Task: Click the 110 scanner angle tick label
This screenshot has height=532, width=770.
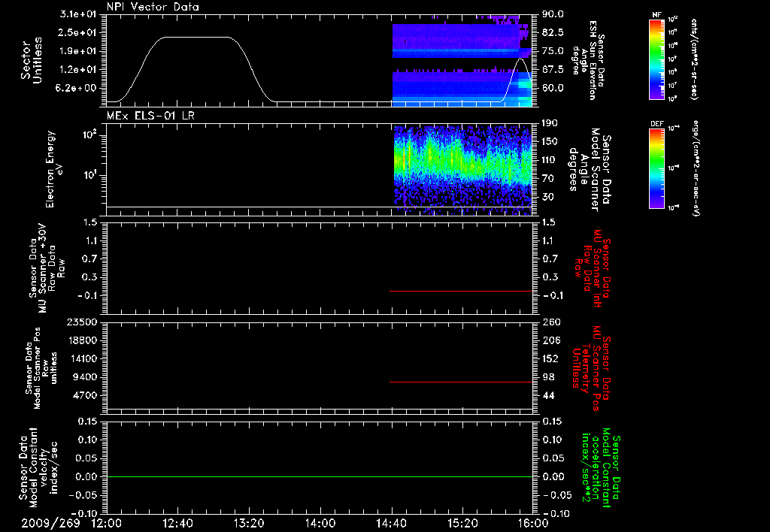Action: tap(550, 160)
